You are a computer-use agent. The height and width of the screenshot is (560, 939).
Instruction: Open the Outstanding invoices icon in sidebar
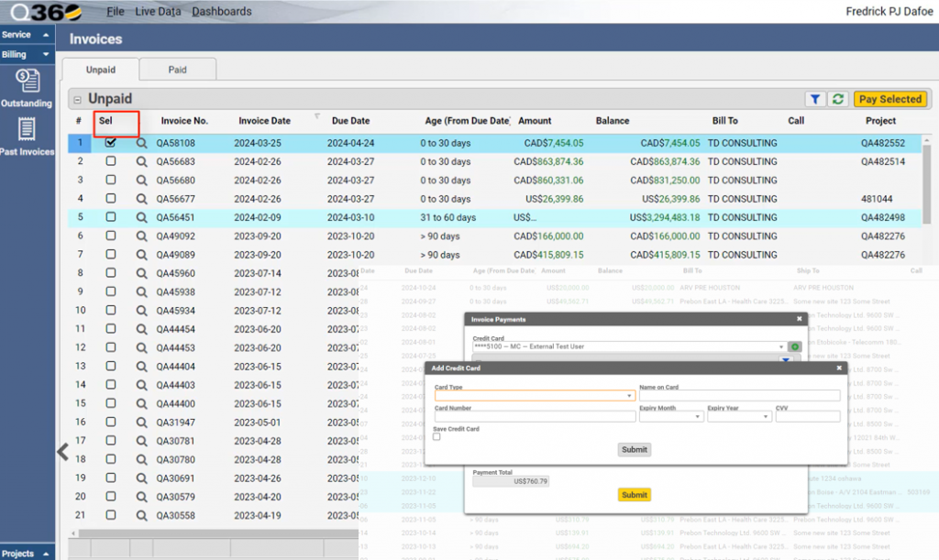pyautogui.click(x=27, y=82)
